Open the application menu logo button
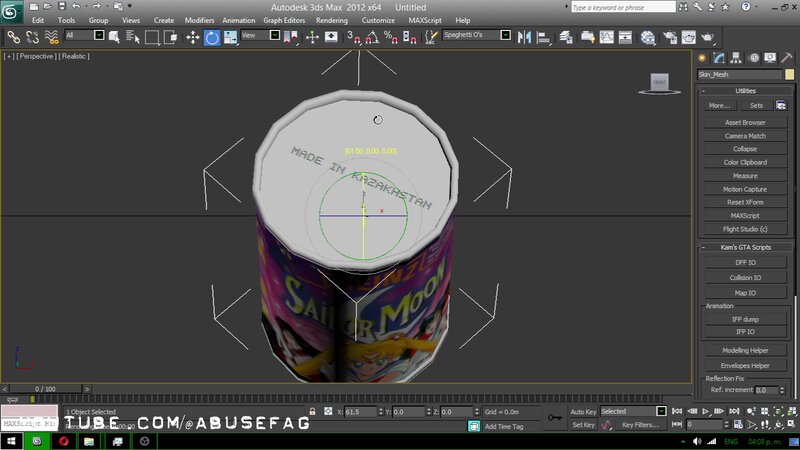The width and height of the screenshot is (800, 450). tap(11, 12)
